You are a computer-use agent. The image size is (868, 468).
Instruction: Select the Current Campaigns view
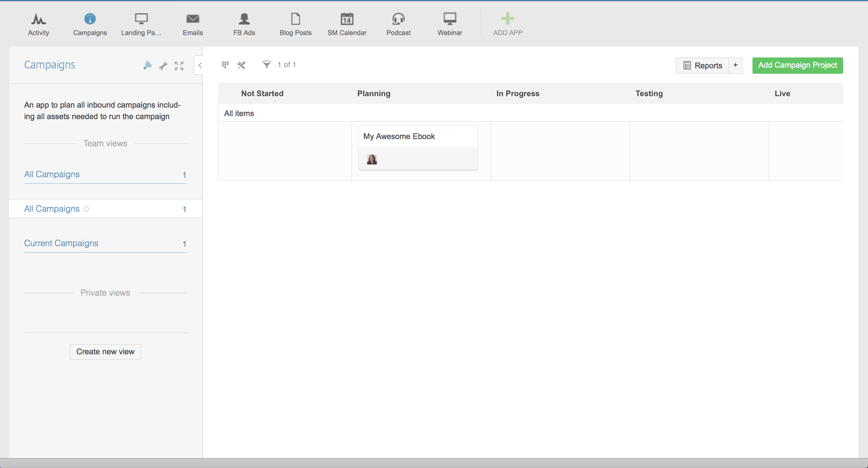click(x=61, y=243)
